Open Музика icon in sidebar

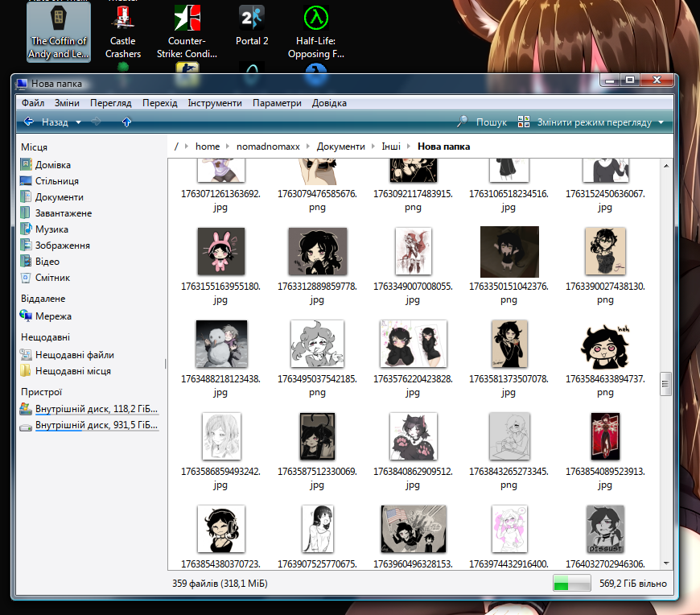(26, 229)
